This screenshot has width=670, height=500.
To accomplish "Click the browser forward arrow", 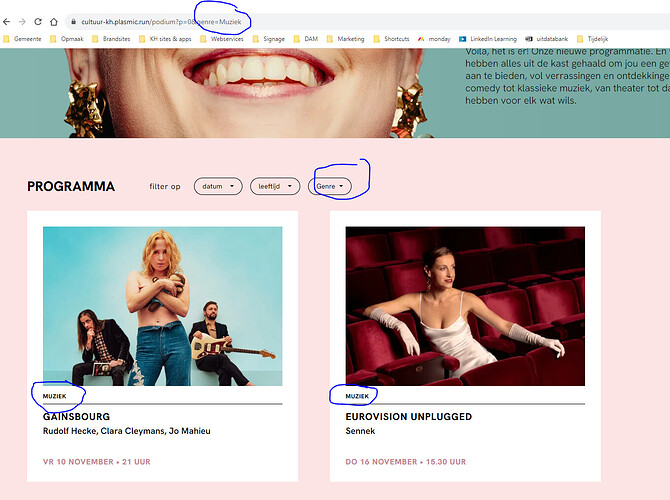I will (22, 21).
